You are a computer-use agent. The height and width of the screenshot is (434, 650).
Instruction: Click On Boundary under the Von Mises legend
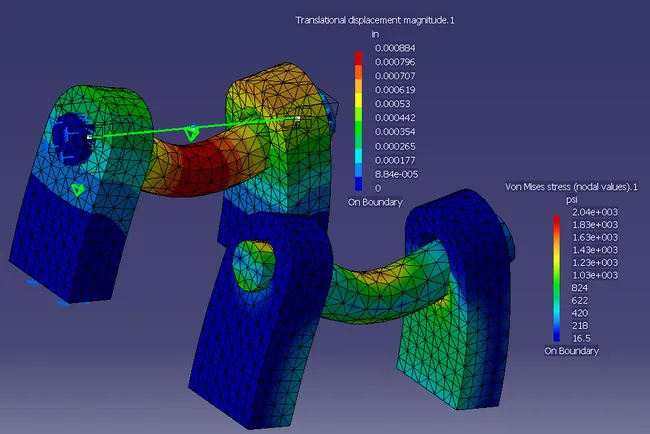(571, 352)
